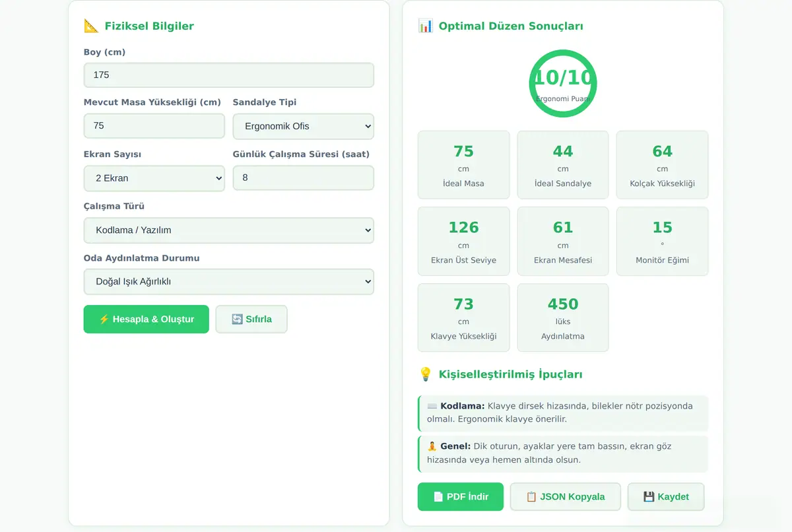Click the Oda Aydınlatma Durumu field label
This screenshot has height=532, width=792.
click(x=141, y=258)
